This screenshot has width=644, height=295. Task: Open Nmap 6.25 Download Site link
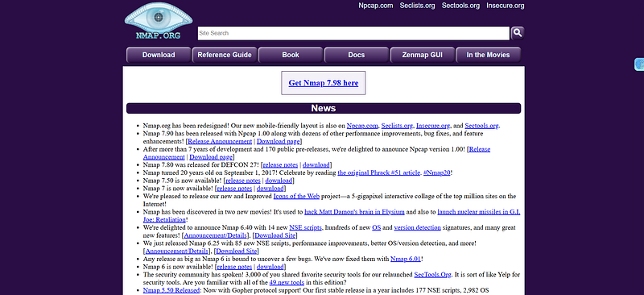[236, 251]
